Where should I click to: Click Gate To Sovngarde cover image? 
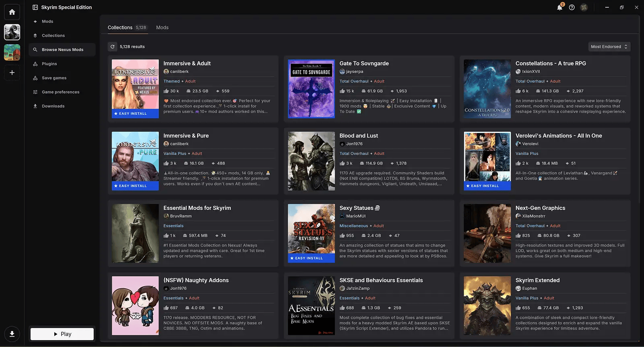[311, 89]
